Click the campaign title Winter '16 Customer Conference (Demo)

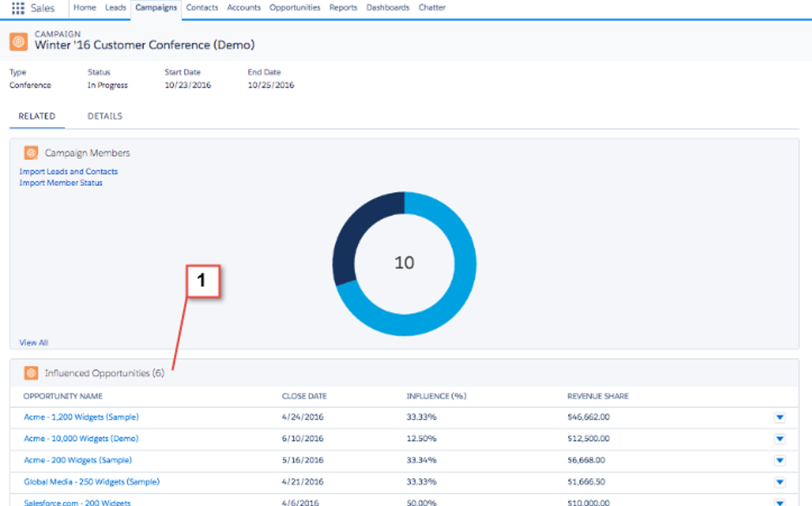point(145,45)
